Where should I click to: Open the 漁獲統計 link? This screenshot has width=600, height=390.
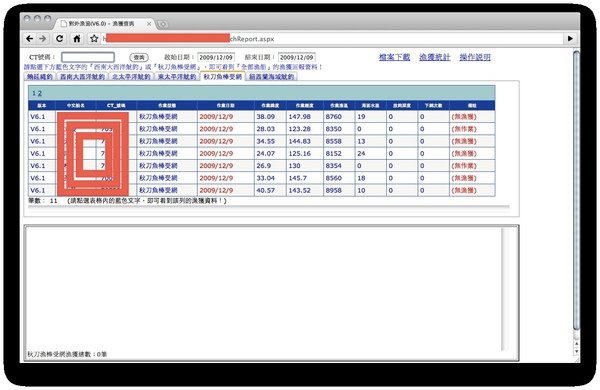point(435,57)
